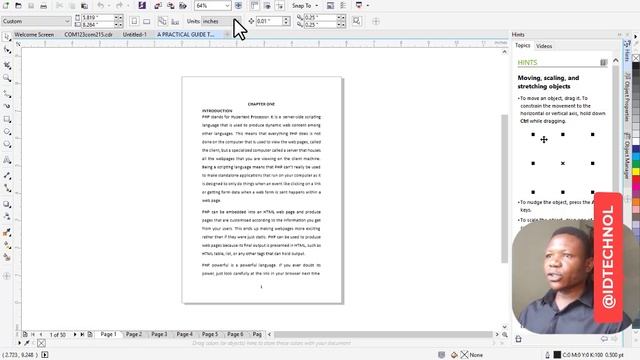Select the Parallel Dimension tool
The image size is (640, 360).
7,175
